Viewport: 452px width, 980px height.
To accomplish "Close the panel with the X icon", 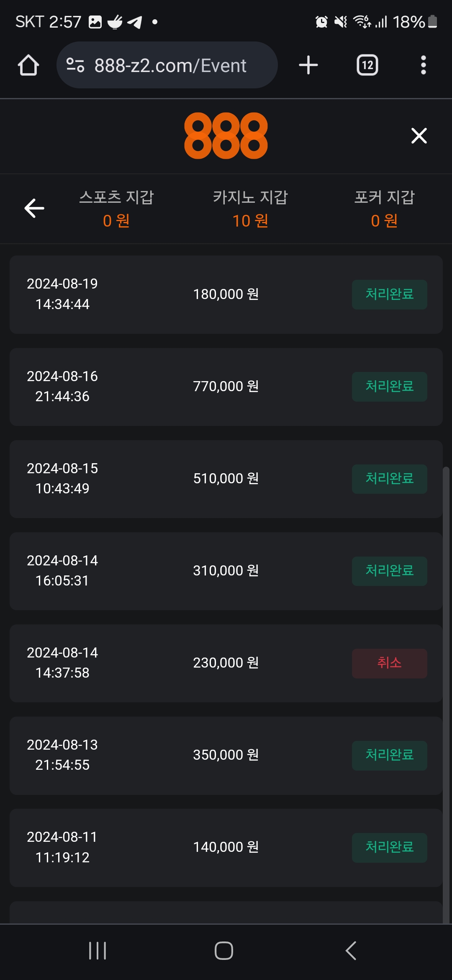I will click(x=419, y=136).
